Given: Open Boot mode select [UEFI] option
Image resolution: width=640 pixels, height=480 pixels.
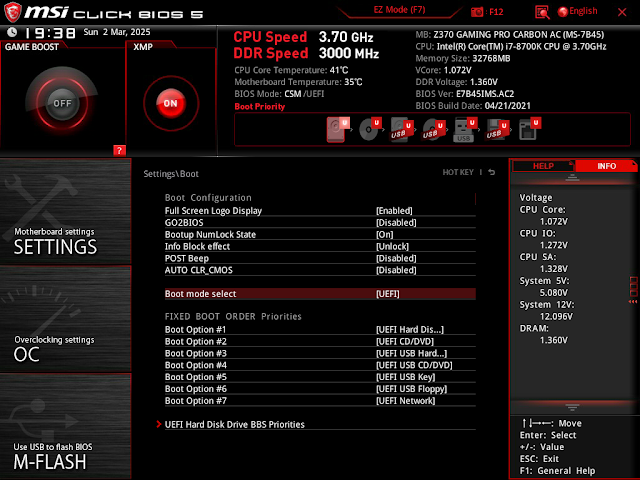Looking at the screenshot, I should pos(320,294).
